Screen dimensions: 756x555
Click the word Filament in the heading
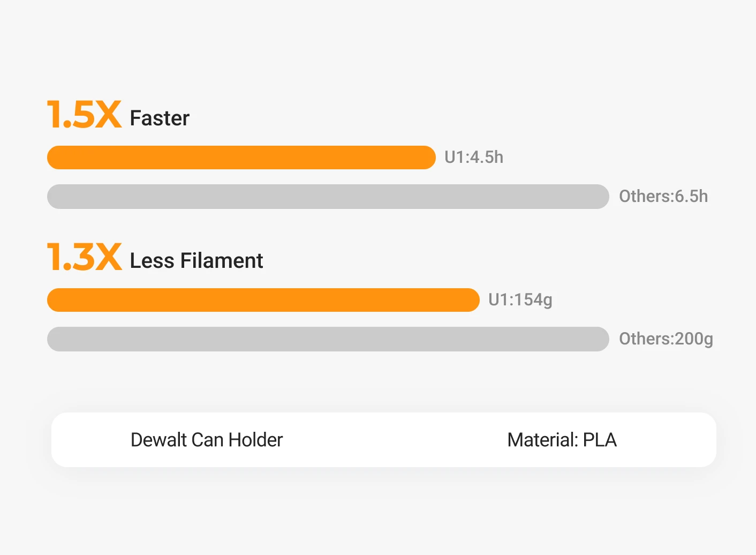[222, 261]
